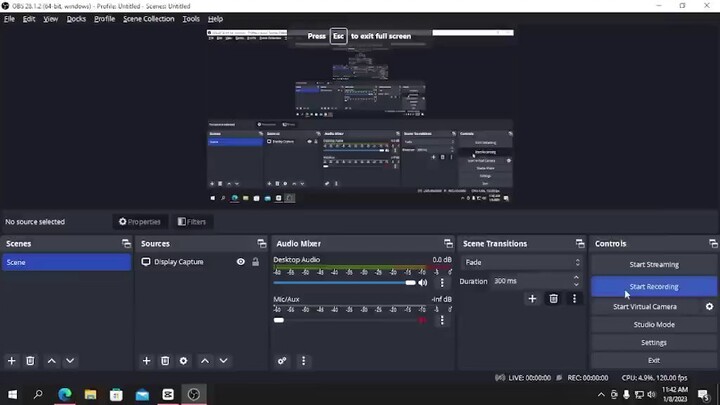
Task: Click Start Virtual Camera
Action: 645,306
